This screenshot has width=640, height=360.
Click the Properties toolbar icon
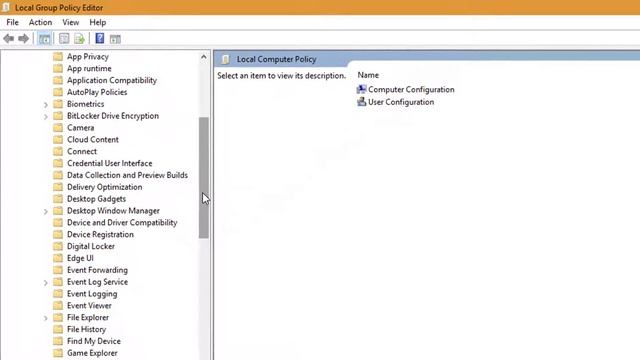coord(64,39)
